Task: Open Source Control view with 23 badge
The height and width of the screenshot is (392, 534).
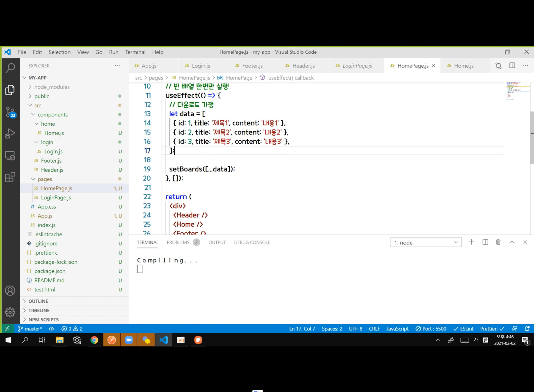Action: pos(10,112)
